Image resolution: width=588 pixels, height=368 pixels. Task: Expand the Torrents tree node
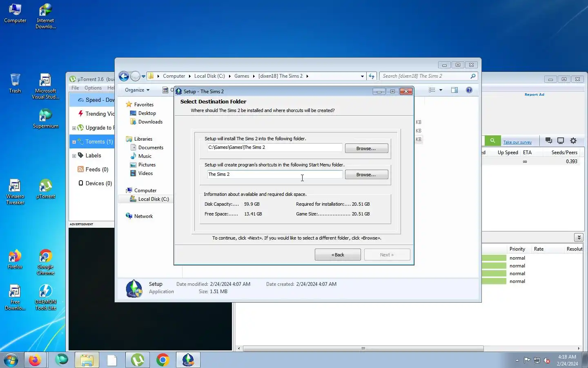74,142
